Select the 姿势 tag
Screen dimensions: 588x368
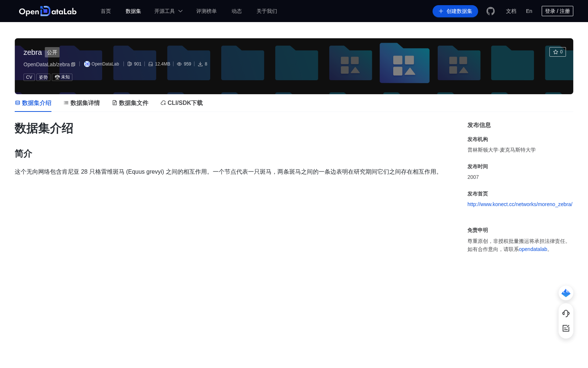(x=43, y=77)
